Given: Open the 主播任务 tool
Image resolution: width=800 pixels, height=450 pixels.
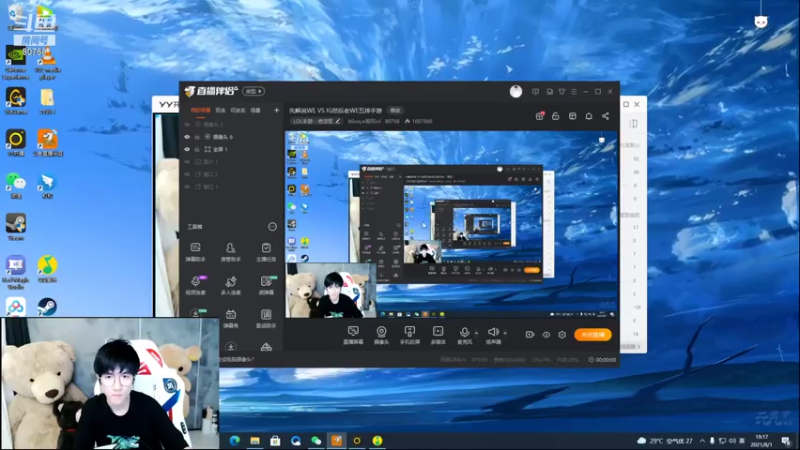Looking at the screenshot, I should click(x=266, y=252).
